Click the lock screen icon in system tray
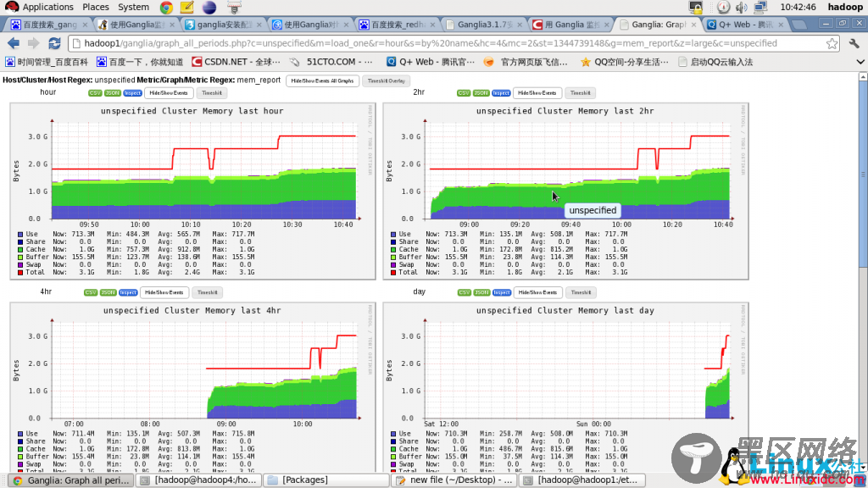Viewport: 868px width, 488px height. pyautogui.click(x=695, y=7)
